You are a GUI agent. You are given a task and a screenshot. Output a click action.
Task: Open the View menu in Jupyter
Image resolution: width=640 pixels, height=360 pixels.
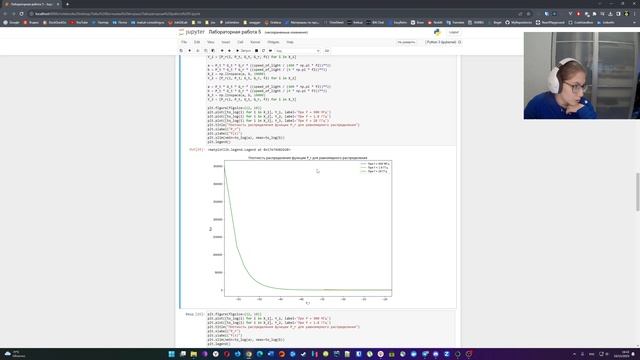click(x=211, y=42)
